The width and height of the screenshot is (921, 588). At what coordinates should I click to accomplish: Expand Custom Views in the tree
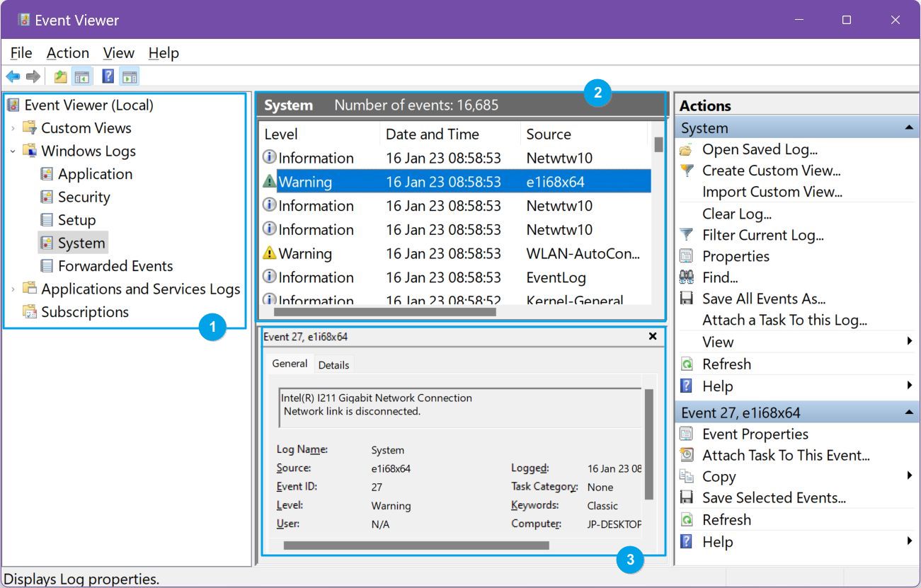point(14,127)
